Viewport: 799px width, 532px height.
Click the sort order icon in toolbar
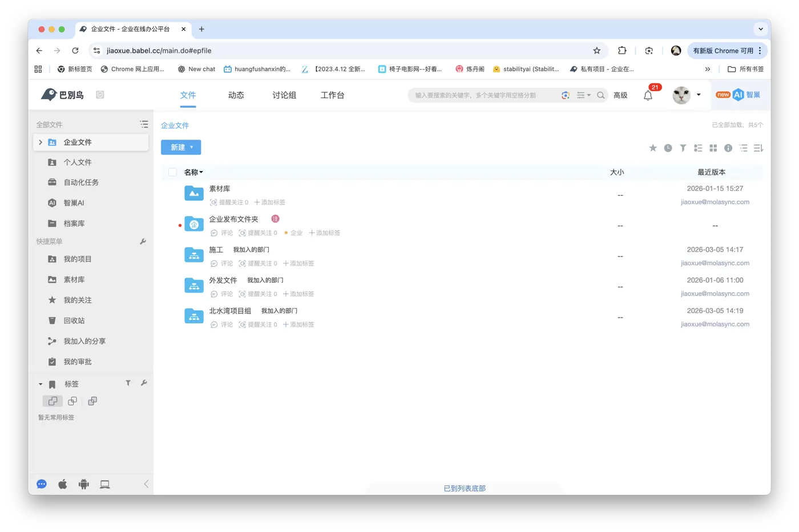pyautogui.click(x=758, y=148)
